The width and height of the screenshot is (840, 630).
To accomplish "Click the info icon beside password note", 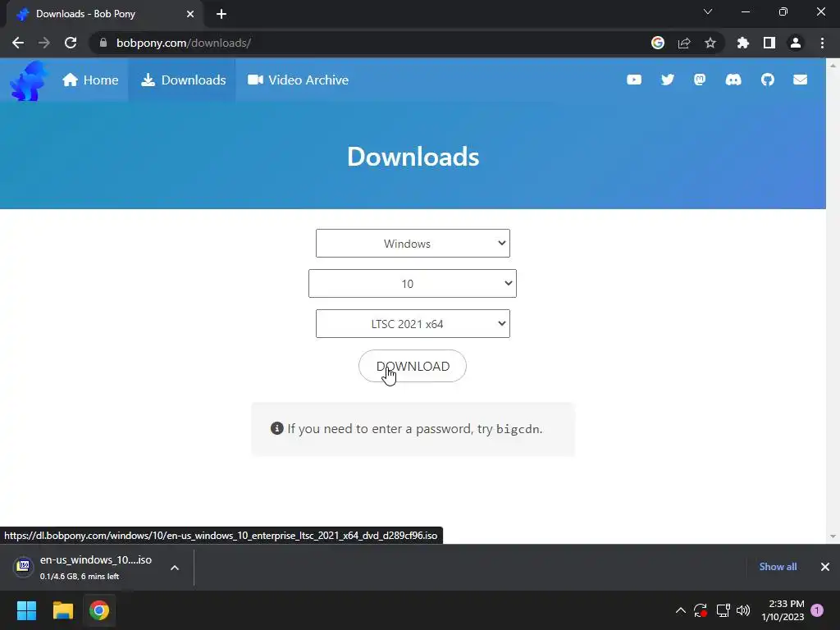I will (x=277, y=428).
